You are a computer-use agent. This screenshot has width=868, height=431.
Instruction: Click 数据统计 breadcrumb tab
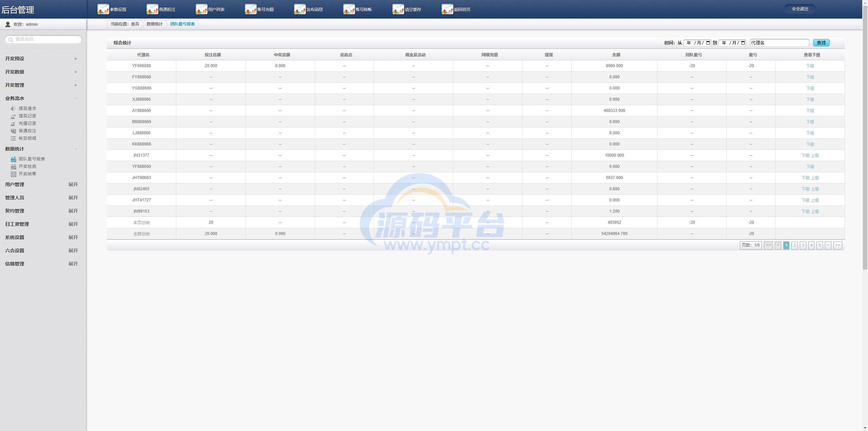click(x=155, y=24)
